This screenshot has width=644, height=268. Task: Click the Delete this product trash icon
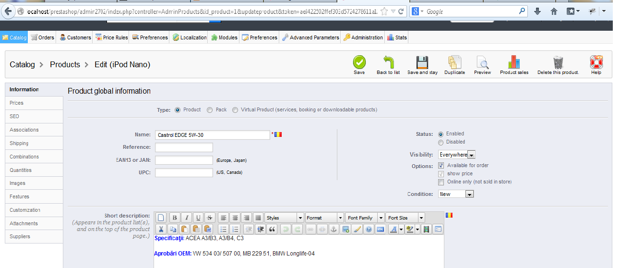[x=558, y=62]
